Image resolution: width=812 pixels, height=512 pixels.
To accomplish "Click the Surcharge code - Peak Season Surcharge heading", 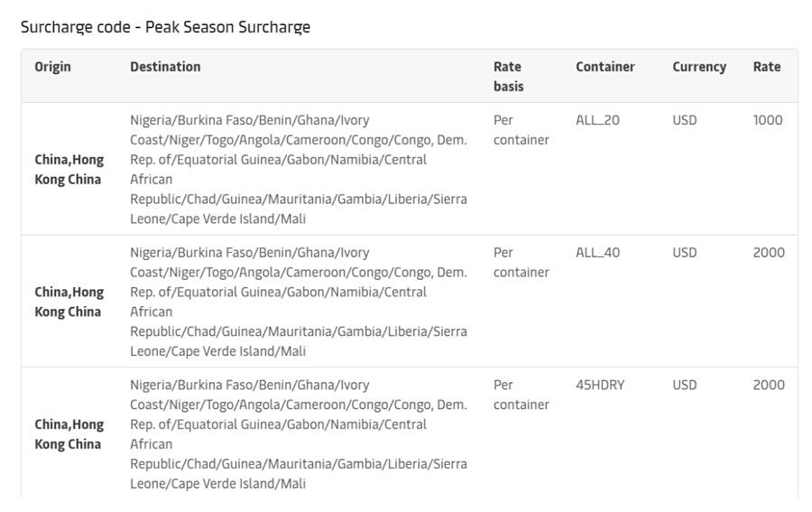I will click(x=165, y=27).
